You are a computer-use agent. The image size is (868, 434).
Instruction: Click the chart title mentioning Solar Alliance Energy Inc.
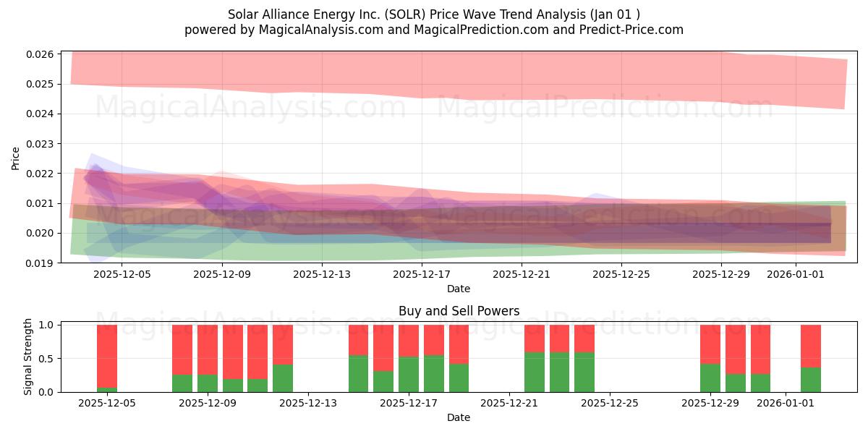[x=434, y=14]
